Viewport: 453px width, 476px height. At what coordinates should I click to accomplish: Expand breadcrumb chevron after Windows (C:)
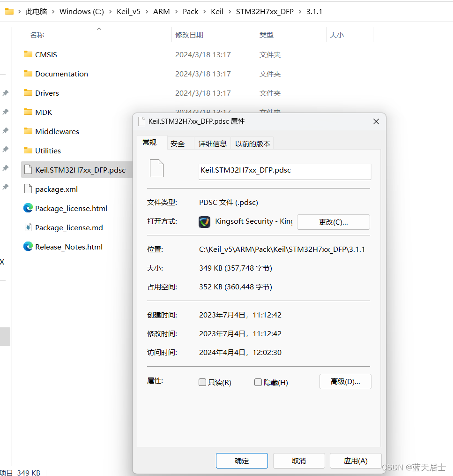[x=111, y=12]
